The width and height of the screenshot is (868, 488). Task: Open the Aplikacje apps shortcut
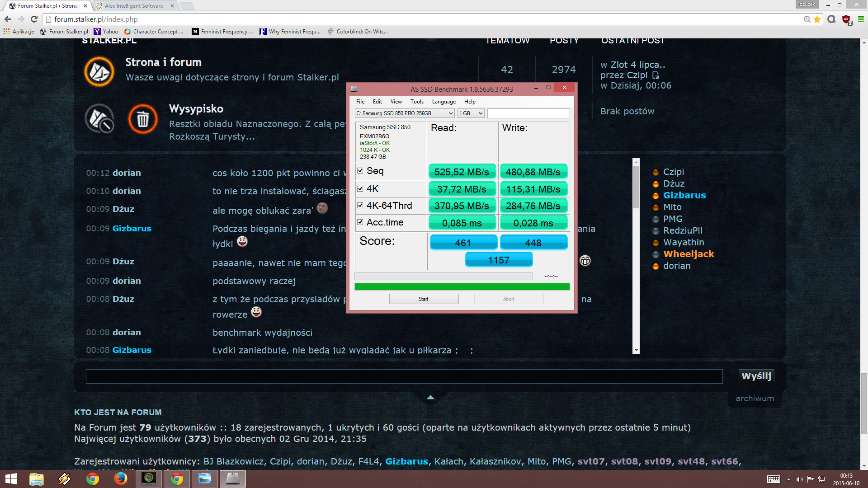[19, 32]
